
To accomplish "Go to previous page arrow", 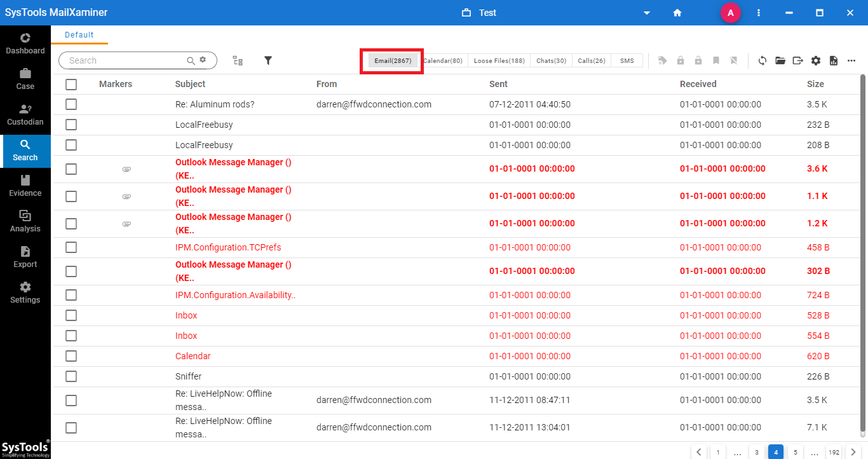I will click(x=699, y=453).
